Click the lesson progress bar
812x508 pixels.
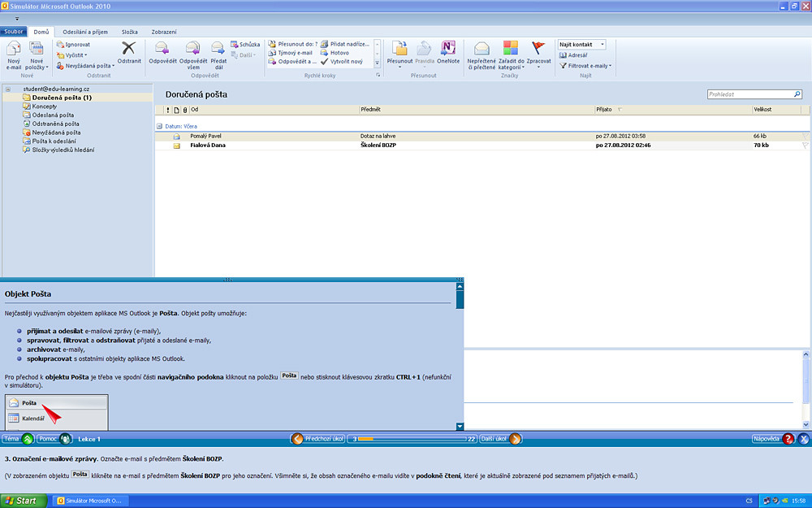pos(412,439)
